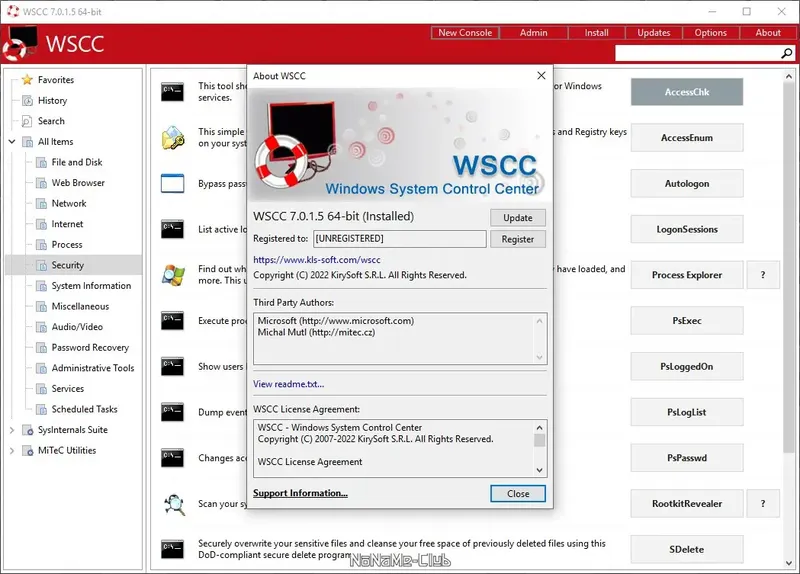The width and height of the screenshot is (800, 574).
Task: Click the File and Disk category icon
Action: click(x=41, y=162)
